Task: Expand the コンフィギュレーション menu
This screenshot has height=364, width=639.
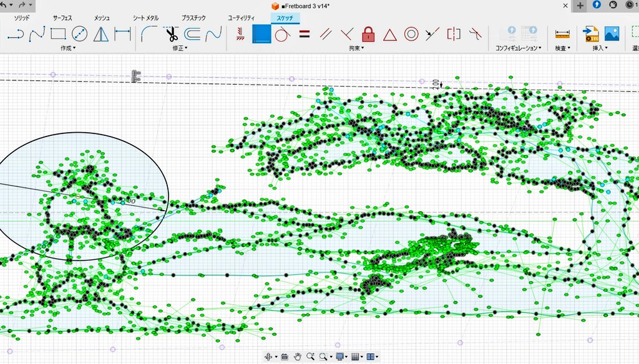Action: coord(519,48)
